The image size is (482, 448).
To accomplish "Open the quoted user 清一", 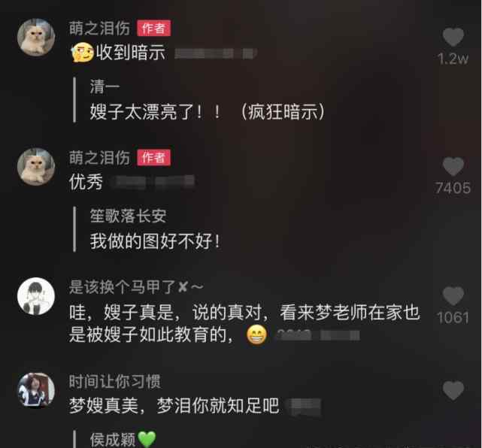I will pyautogui.click(x=105, y=86).
